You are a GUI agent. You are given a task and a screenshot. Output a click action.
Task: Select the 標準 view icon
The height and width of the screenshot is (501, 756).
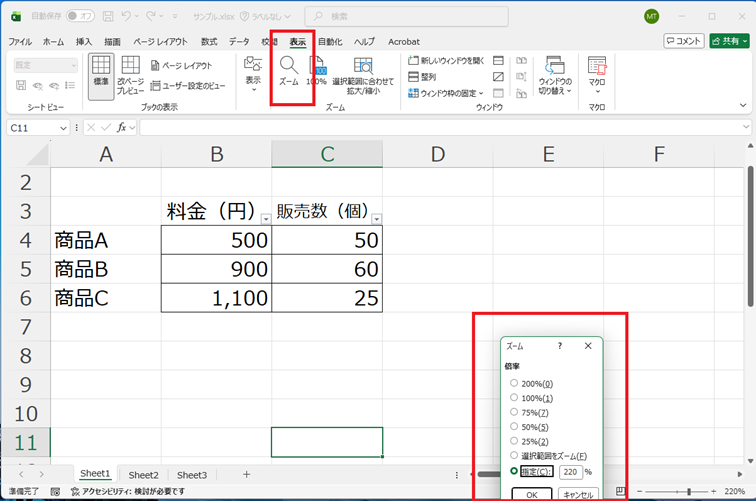[x=101, y=72]
